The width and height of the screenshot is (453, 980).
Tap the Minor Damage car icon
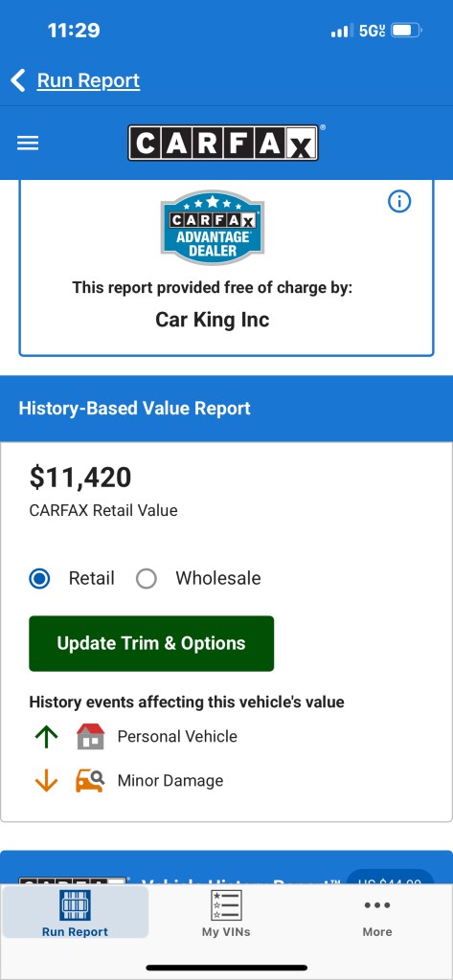(x=90, y=781)
